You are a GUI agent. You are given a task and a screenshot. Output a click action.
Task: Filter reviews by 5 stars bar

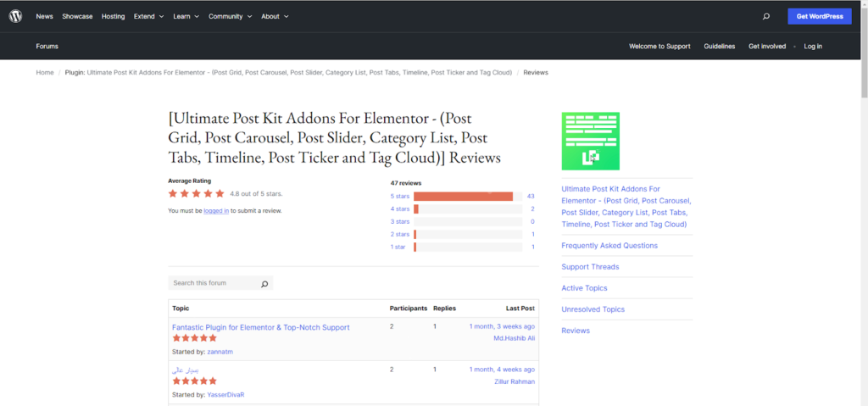pos(463,197)
